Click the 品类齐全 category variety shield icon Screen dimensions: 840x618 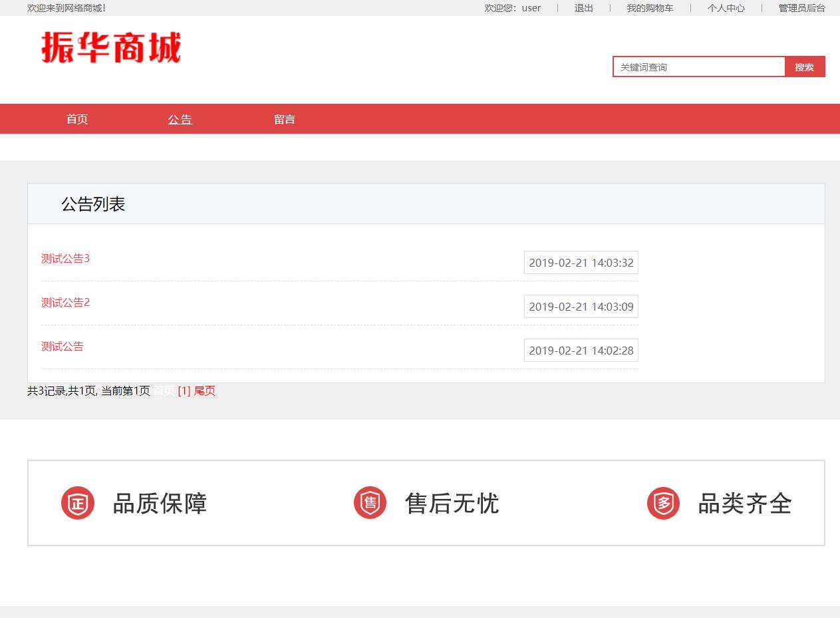pyautogui.click(x=663, y=503)
